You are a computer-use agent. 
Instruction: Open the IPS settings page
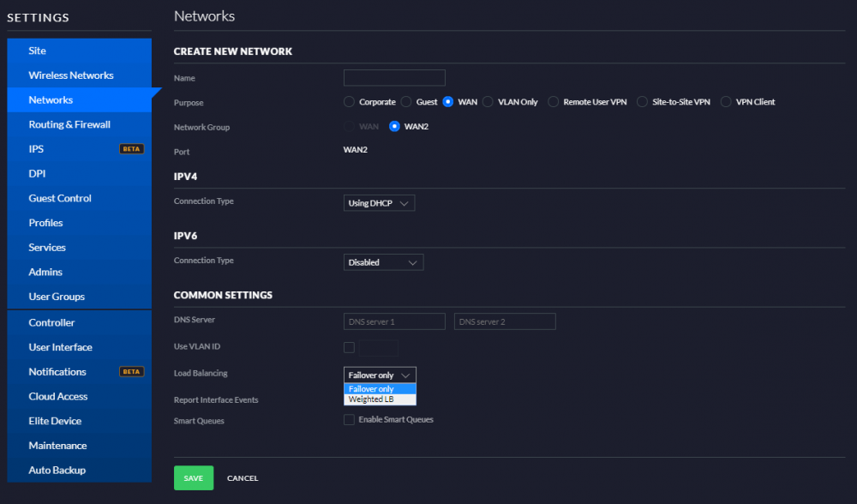point(36,149)
